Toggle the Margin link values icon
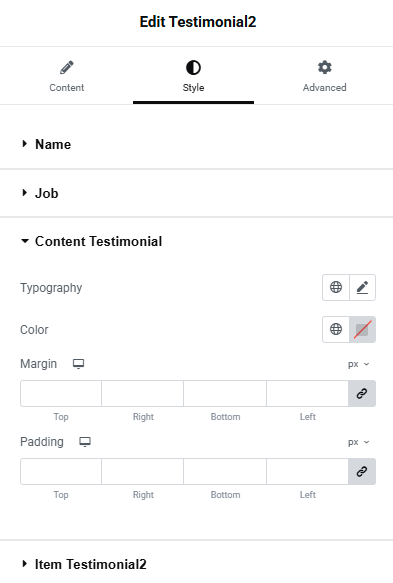The height and width of the screenshot is (583, 393). click(362, 393)
